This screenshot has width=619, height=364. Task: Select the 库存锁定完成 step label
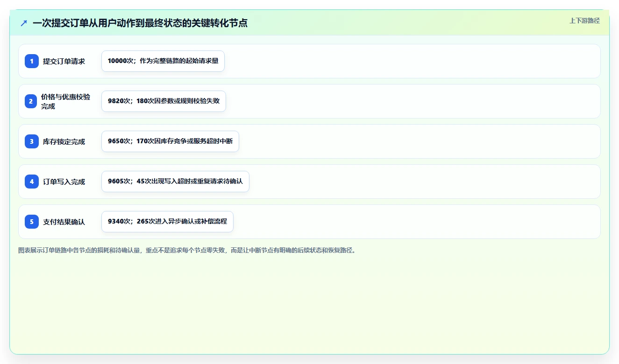tap(64, 141)
